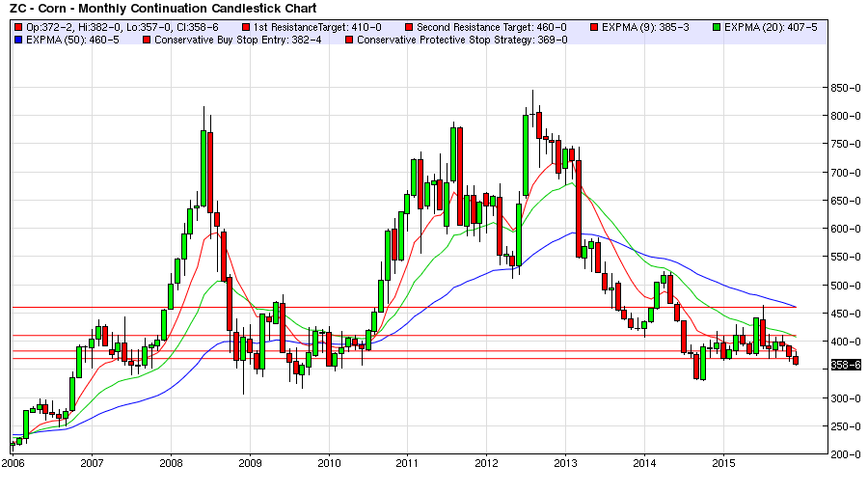Click the blue swatch for EXPMA (50)
This screenshot has width=868, height=493.
click(18, 40)
